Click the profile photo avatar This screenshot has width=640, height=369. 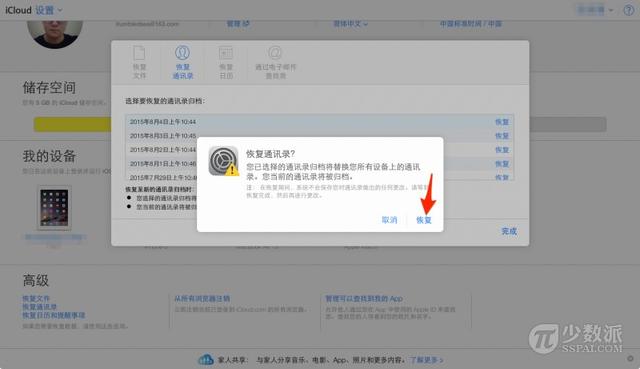[x=55, y=33]
